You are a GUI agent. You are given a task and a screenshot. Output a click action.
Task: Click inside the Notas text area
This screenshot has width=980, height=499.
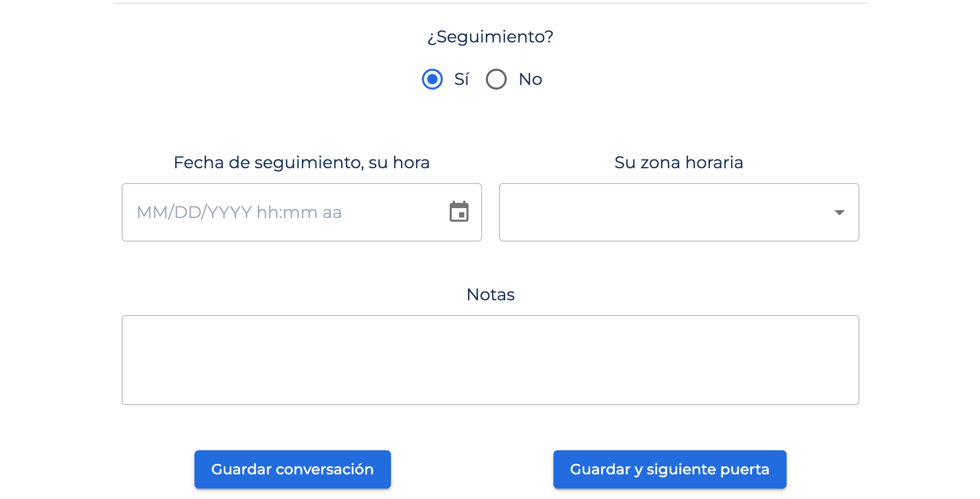(x=491, y=360)
